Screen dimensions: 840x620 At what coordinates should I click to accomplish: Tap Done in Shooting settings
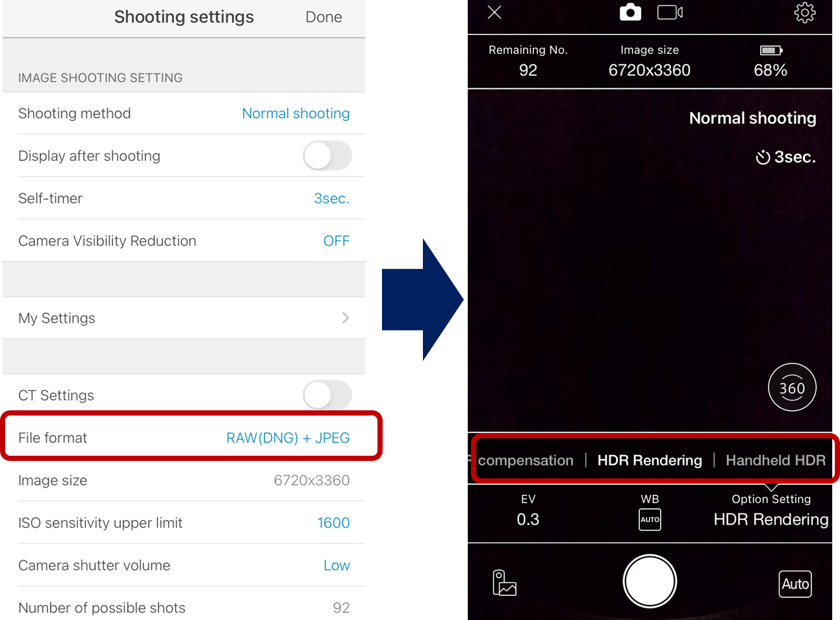pos(324,17)
